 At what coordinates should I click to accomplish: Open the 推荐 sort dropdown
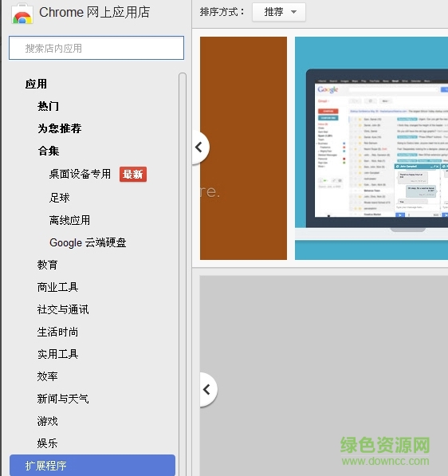click(279, 12)
